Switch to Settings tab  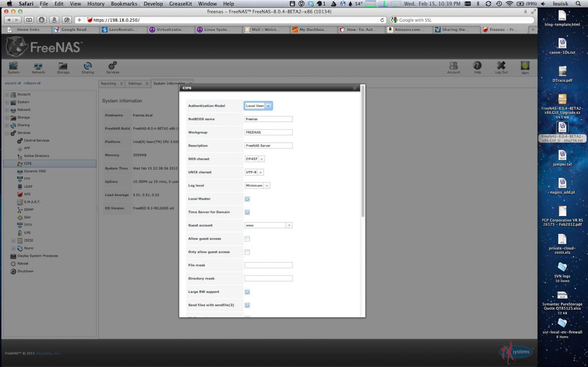(135, 83)
